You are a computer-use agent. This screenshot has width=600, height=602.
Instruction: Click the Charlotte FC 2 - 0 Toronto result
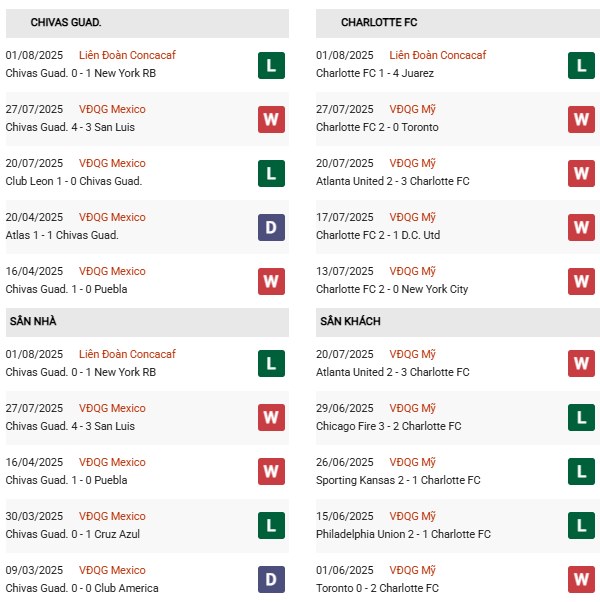coord(377,127)
